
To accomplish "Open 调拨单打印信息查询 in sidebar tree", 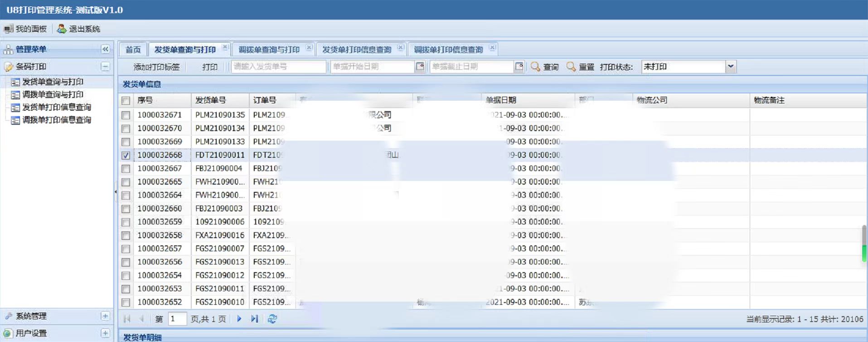I will point(57,120).
